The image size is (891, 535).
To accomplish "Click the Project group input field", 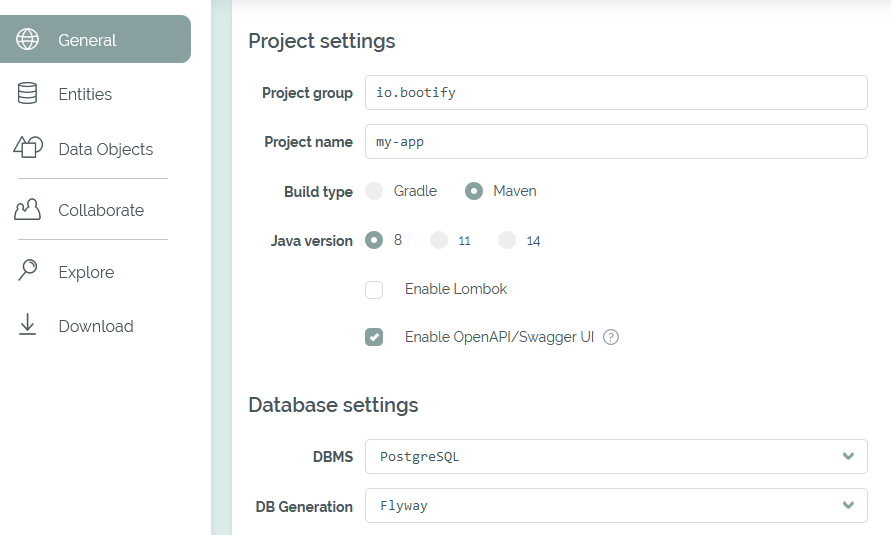I will [x=615, y=92].
